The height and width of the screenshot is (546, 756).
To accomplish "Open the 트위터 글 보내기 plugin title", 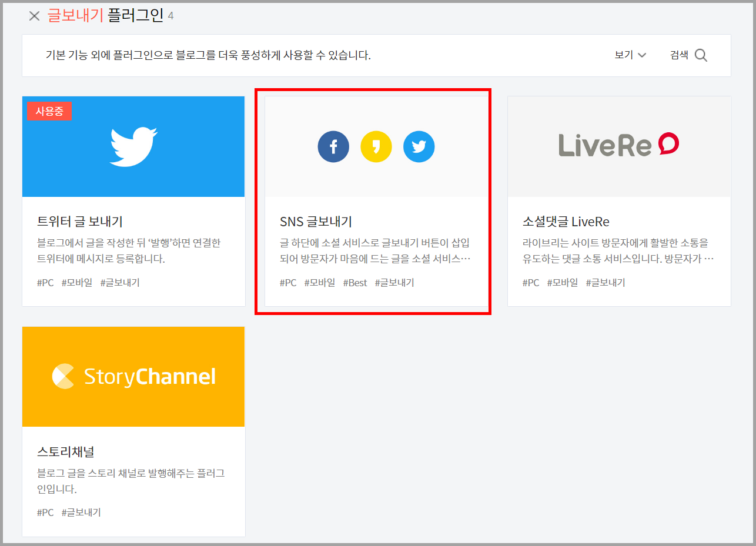I will [80, 222].
